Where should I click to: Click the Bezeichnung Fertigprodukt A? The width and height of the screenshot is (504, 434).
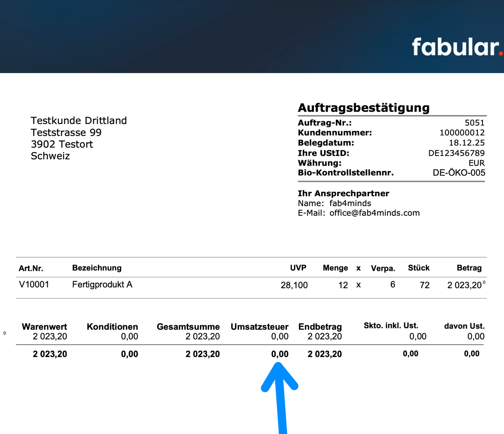pyautogui.click(x=103, y=284)
